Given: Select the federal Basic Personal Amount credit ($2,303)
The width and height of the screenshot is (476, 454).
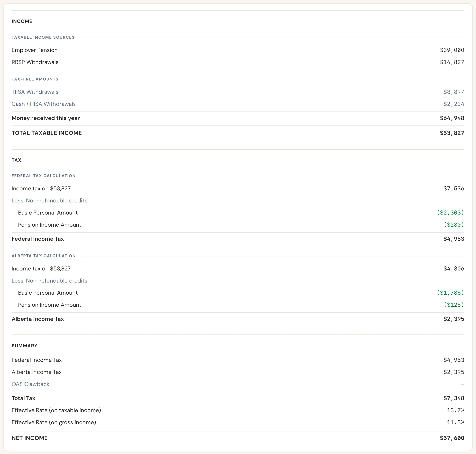Looking at the screenshot, I should point(450,213).
